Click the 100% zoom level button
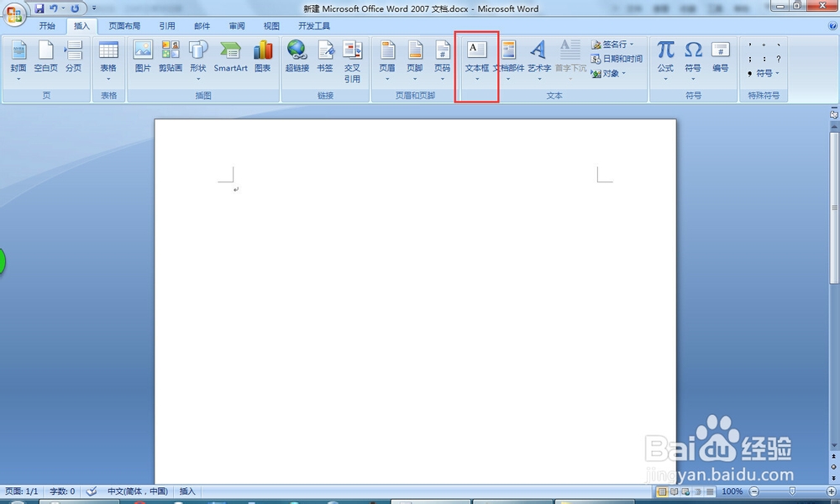 732,491
